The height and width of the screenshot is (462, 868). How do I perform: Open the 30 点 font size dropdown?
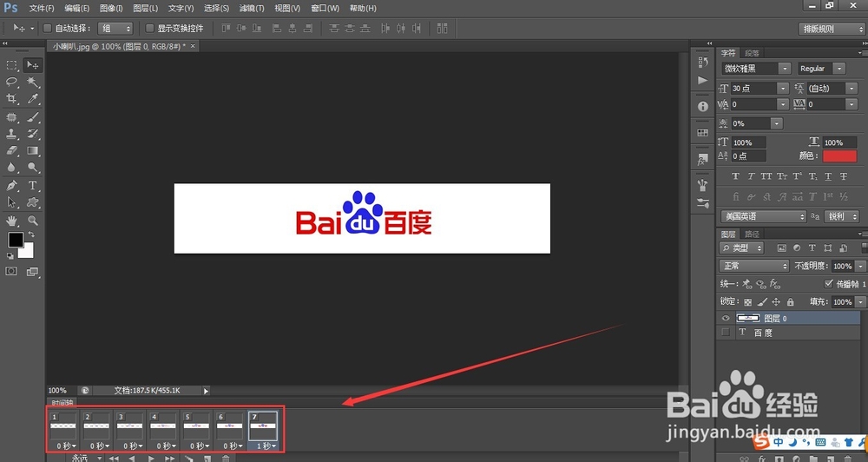click(x=782, y=88)
